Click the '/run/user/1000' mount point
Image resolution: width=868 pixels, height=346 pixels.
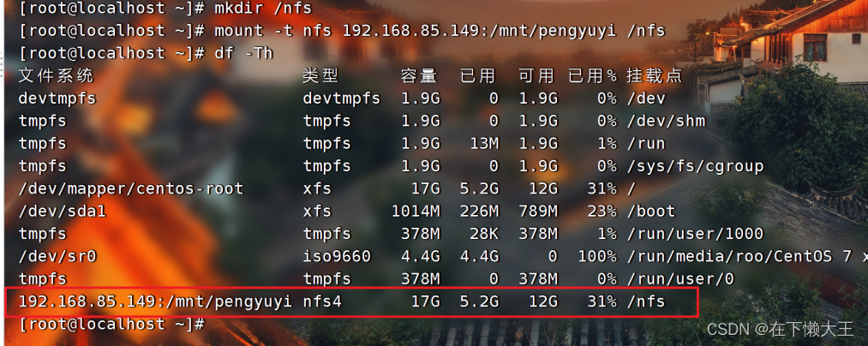click(695, 234)
